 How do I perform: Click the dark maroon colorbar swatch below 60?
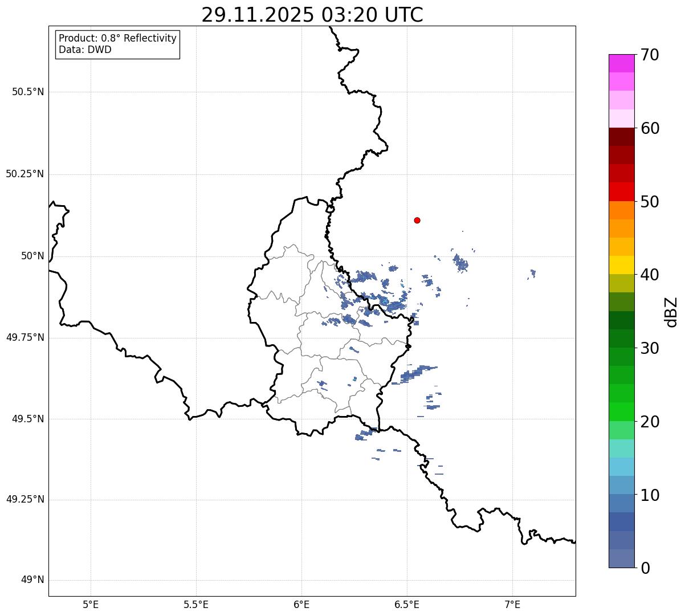click(621, 137)
